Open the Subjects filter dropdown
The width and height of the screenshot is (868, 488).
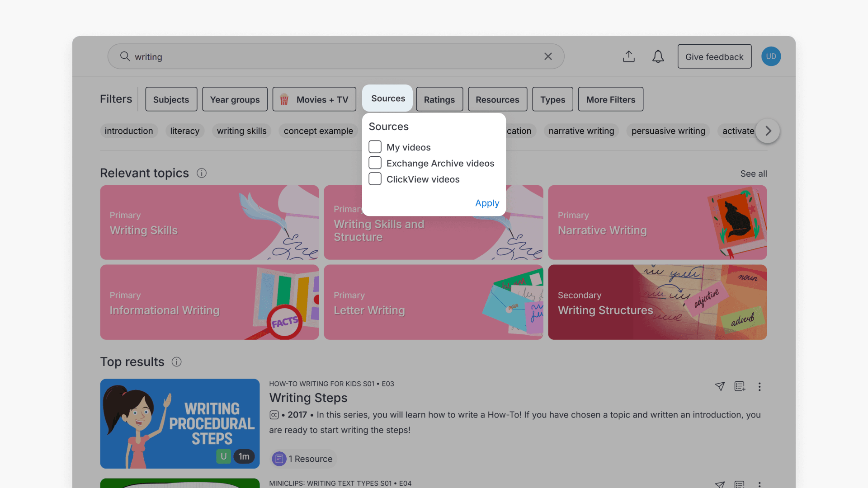click(x=171, y=99)
